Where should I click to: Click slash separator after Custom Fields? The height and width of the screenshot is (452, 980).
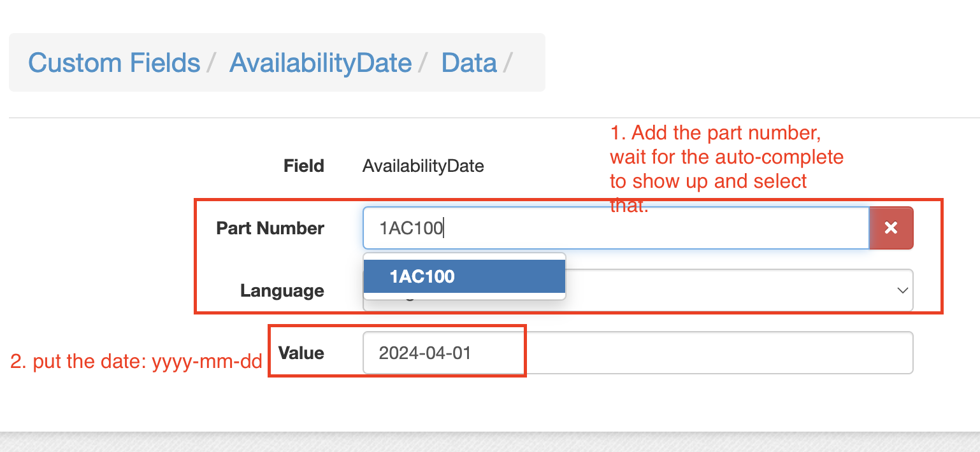click(213, 63)
